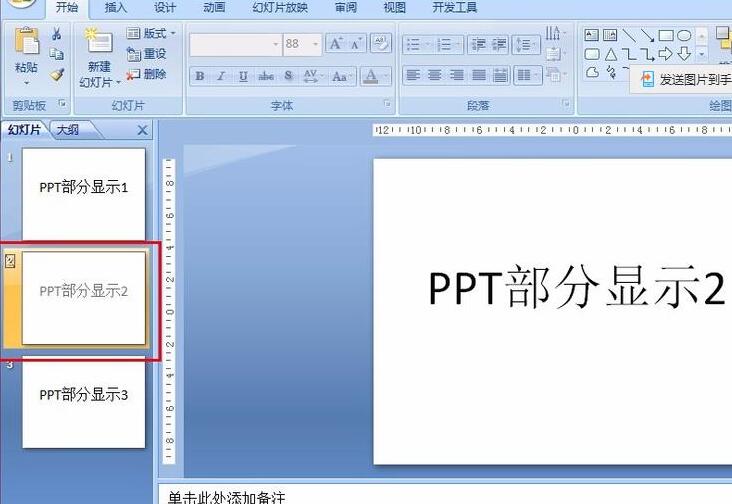
Task: Select the horizontal text box shape
Action: (x=591, y=35)
